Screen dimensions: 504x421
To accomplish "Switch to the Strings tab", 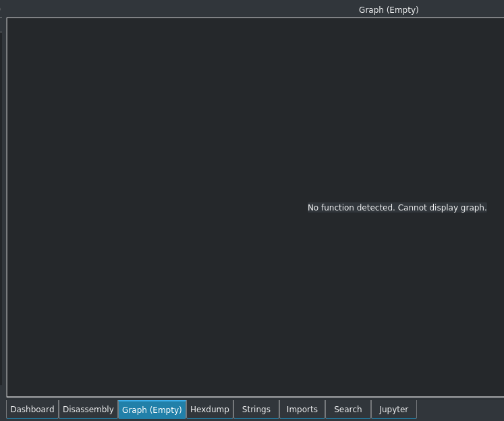I will point(256,410).
